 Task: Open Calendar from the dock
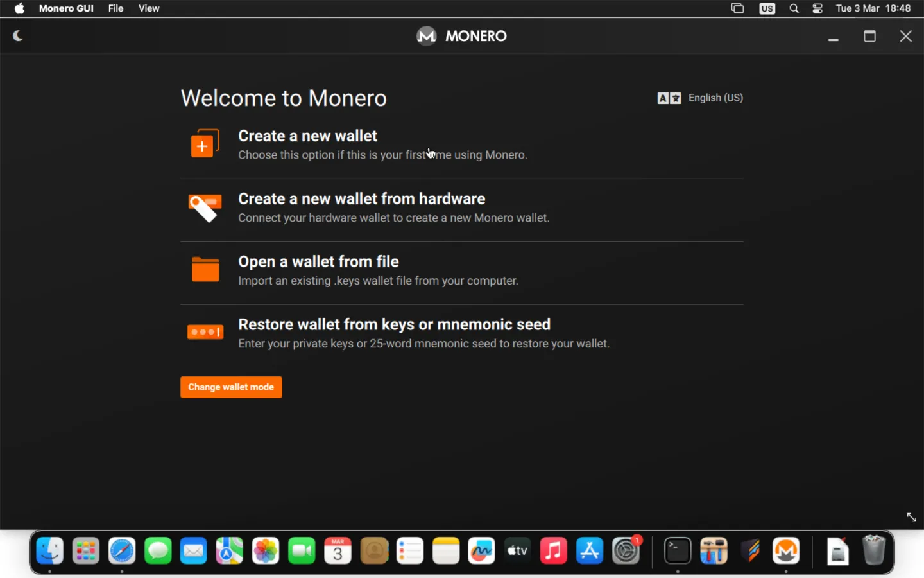pos(338,551)
